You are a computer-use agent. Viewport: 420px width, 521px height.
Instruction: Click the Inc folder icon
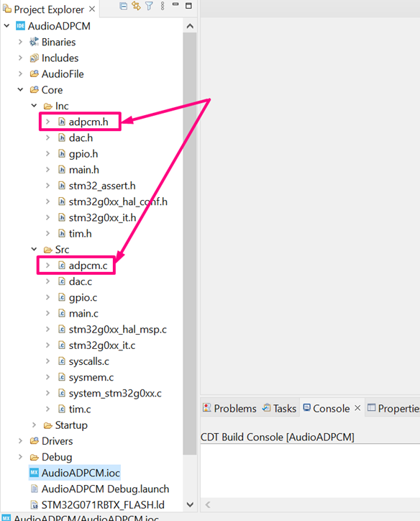coord(47,106)
